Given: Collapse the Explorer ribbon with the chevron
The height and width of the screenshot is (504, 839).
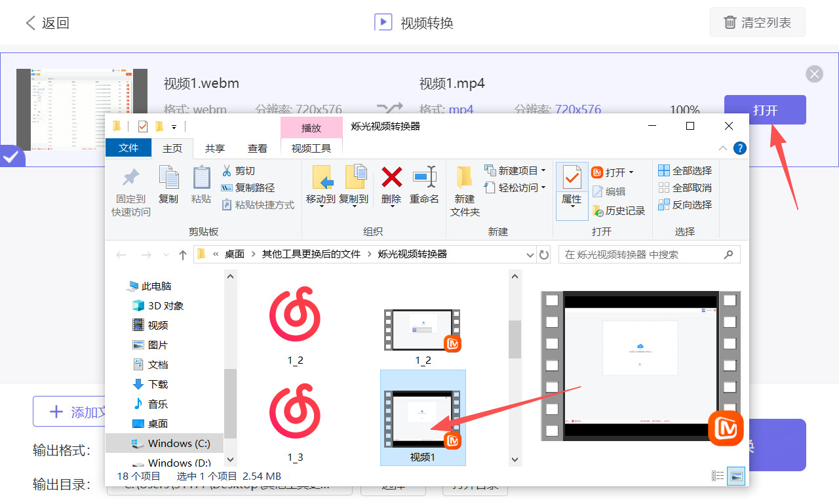Looking at the screenshot, I should coord(723,147).
